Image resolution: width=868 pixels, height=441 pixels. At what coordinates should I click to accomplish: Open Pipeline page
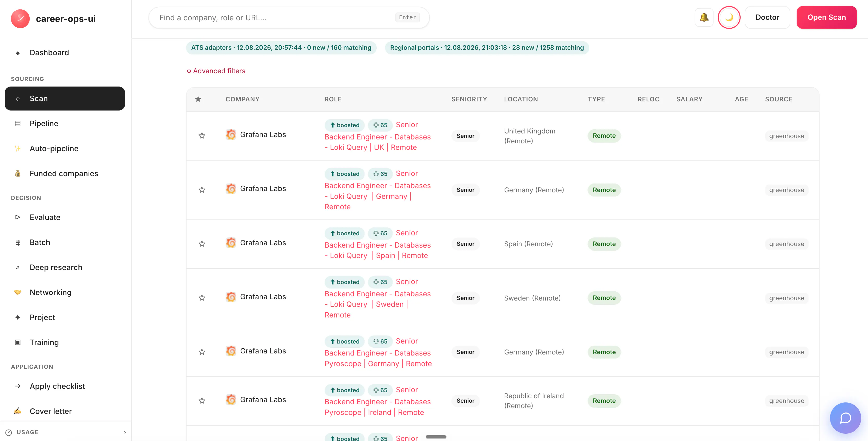[x=65, y=123]
